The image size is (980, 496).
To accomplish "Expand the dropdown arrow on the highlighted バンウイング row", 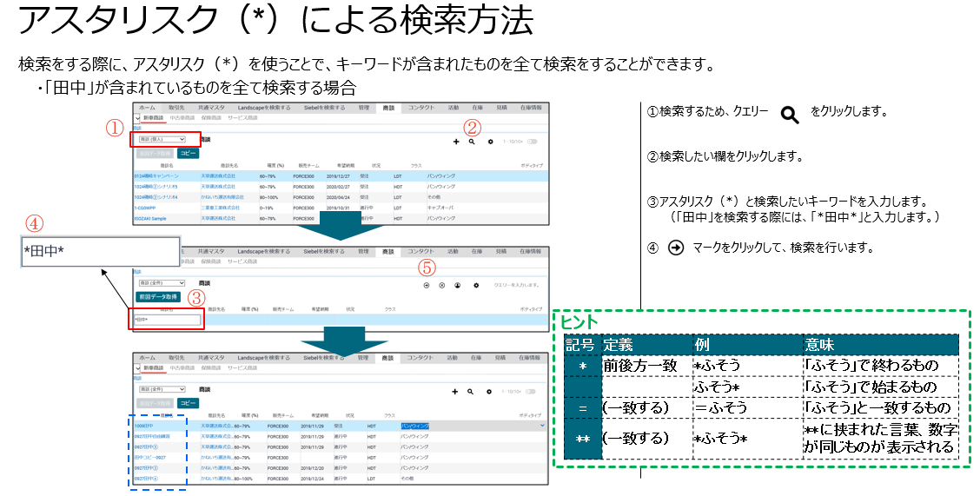I will (x=543, y=426).
